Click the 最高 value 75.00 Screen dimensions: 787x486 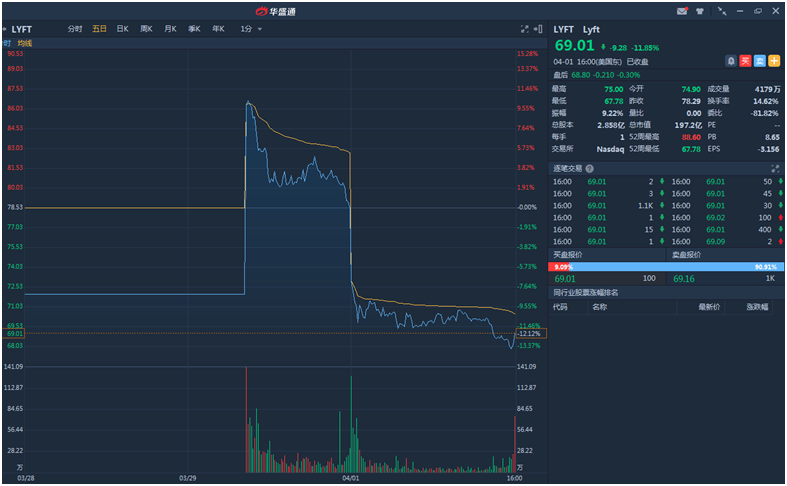613,89
